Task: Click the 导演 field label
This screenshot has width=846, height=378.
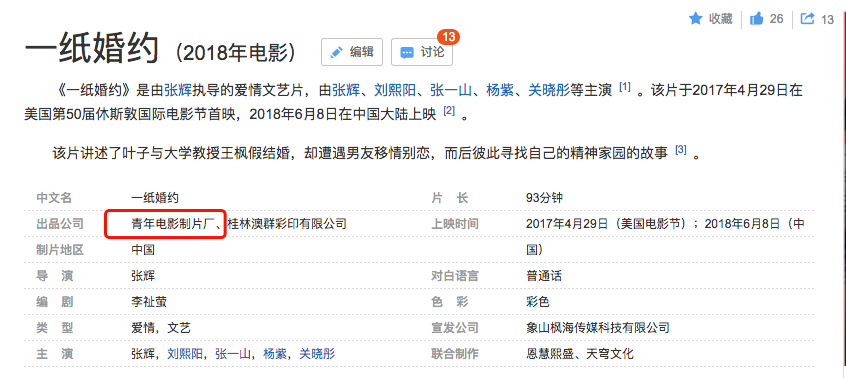Action: pos(54,276)
